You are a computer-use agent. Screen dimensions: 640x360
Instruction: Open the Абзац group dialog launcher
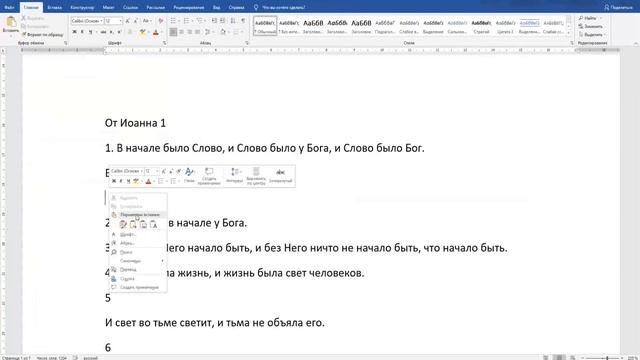click(247, 43)
